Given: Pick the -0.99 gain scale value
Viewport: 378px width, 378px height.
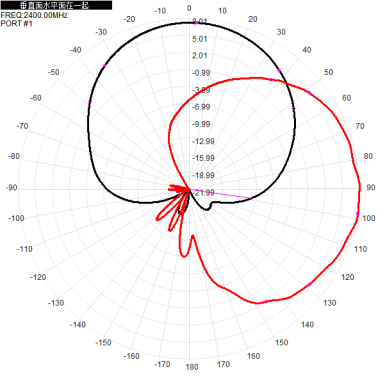Looking at the screenshot, I should [x=201, y=73].
